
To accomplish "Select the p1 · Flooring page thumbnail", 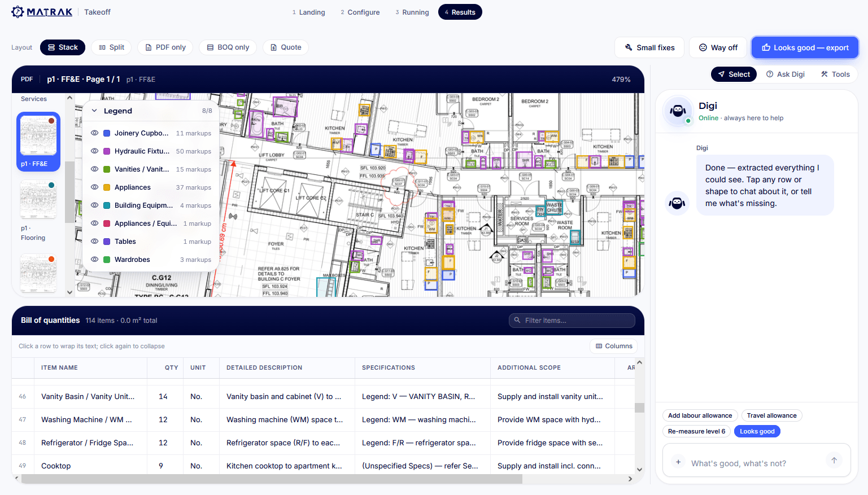I will [38, 211].
